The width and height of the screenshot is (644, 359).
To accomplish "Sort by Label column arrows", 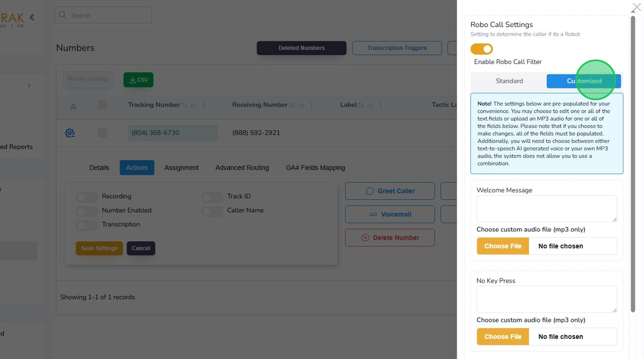I will [x=361, y=105].
